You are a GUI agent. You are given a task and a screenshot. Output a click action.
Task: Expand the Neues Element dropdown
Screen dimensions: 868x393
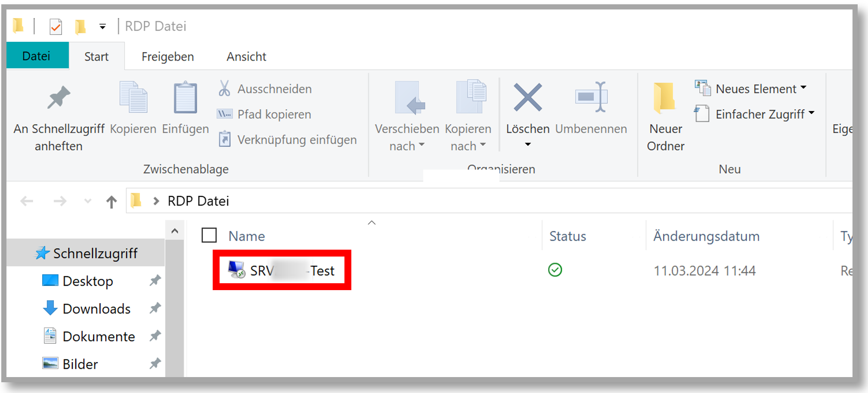pos(803,88)
